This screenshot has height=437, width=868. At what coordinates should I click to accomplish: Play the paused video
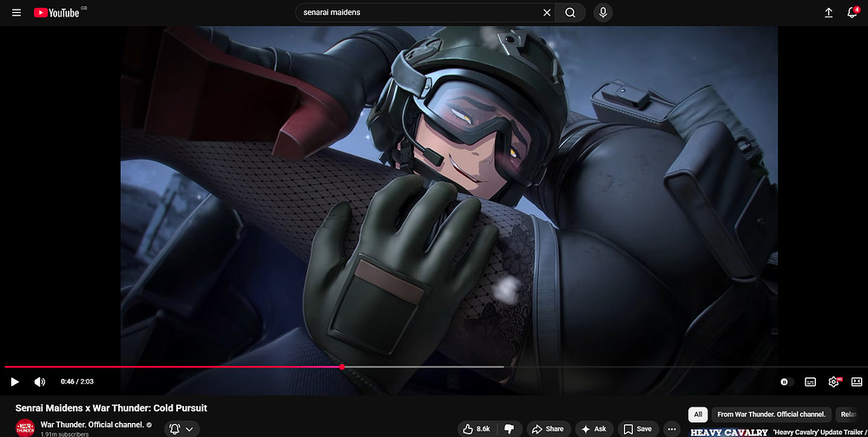pos(15,382)
